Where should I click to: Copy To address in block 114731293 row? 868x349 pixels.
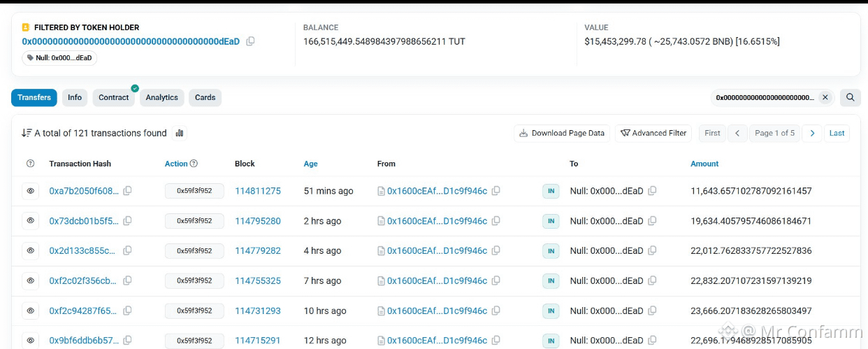coord(652,311)
